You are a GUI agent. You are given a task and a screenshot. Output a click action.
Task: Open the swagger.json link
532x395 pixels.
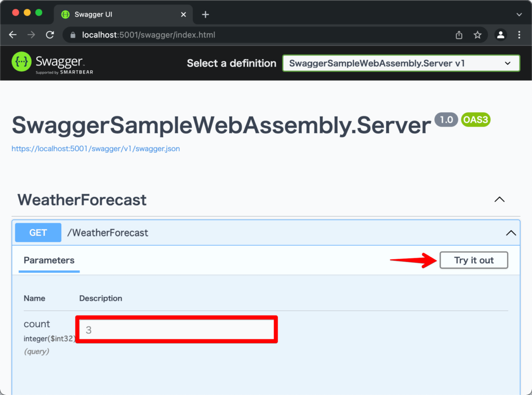click(x=96, y=148)
